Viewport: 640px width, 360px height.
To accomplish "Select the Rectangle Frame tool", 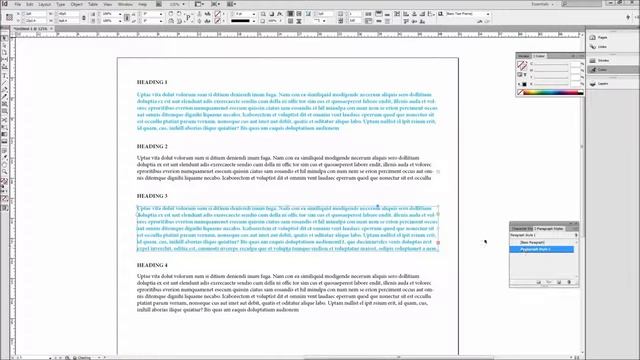I will [4, 104].
